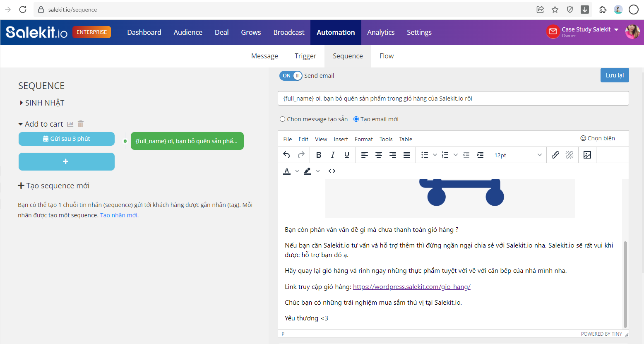Insert an image into the email
Screen dimensions: 644x344
coord(587,155)
